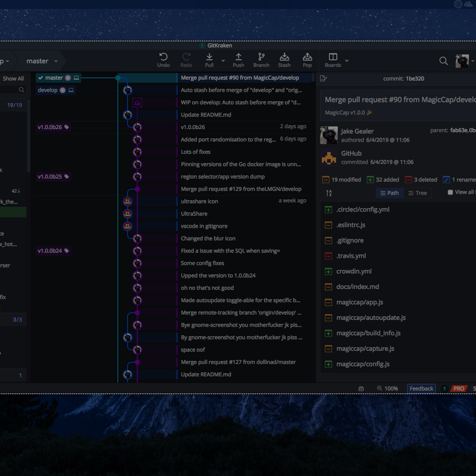Select the master branch label in graph

coord(58,78)
